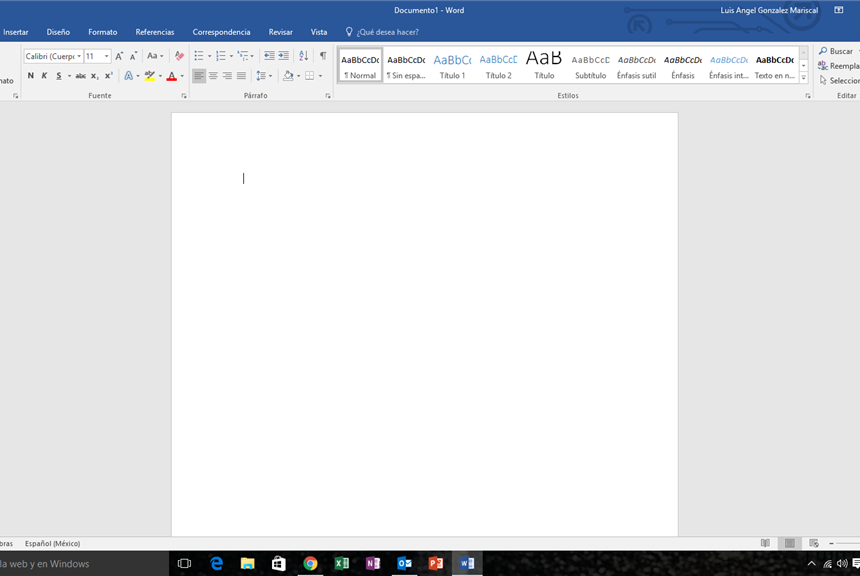Toggle bold formatting (N)
860x576 pixels.
click(31, 76)
